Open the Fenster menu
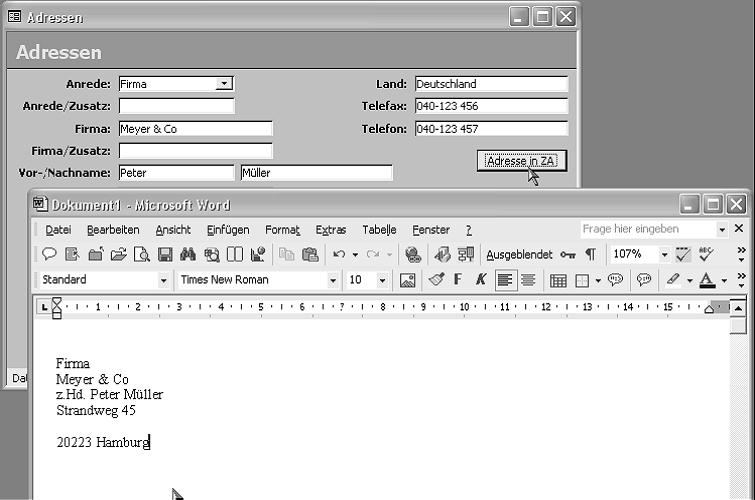The width and height of the screenshot is (755, 500). pyautogui.click(x=431, y=230)
